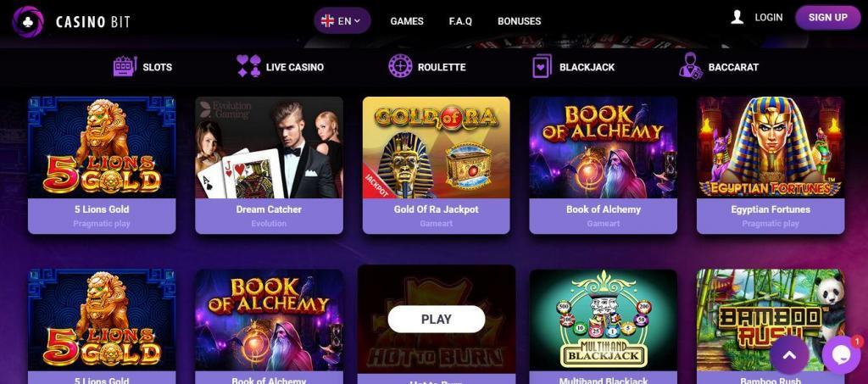Viewport: 868px width, 384px height.
Task: Open the Blackjack cards icon
Action: coord(542,66)
